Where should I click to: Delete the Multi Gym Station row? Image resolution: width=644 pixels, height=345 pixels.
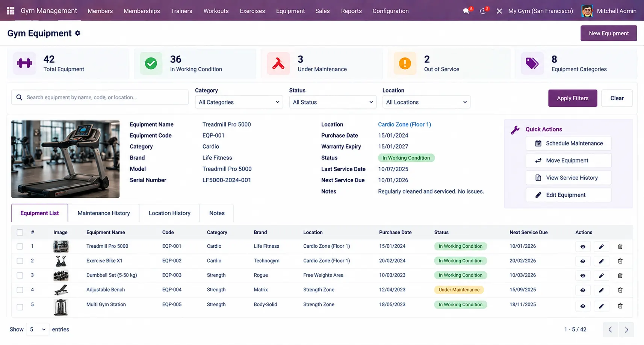point(620,306)
